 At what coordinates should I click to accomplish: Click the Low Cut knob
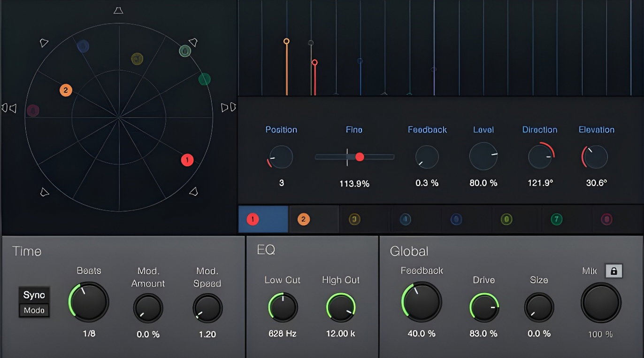[283, 307]
